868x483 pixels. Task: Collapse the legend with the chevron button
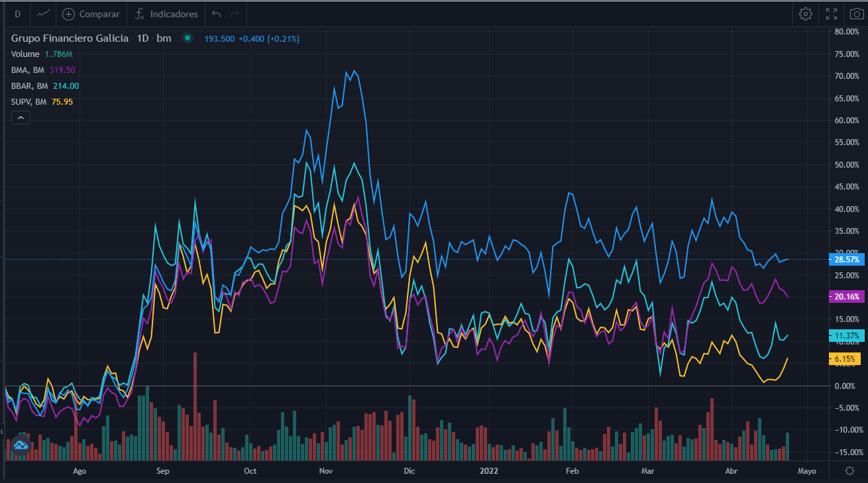[x=21, y=118]
